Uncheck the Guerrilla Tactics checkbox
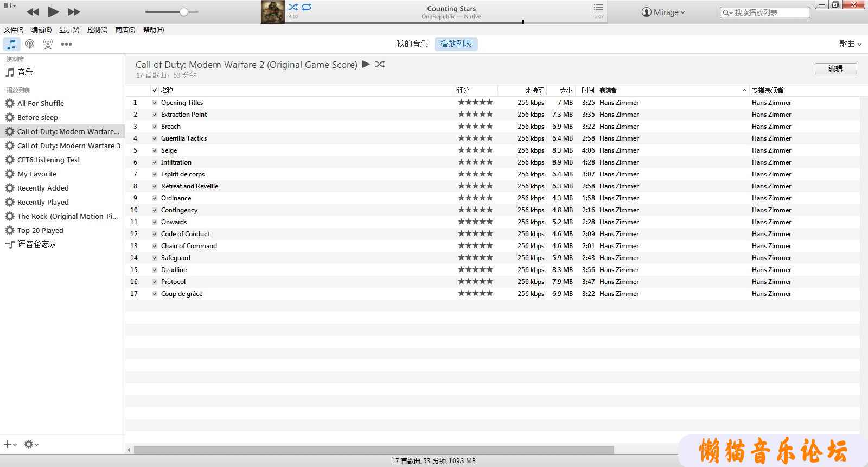The image size is (868, 467). pos(155,138)
